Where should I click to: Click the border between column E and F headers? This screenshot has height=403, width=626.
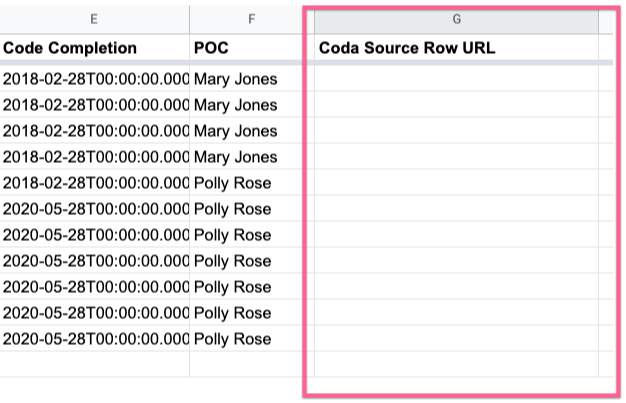190,19
